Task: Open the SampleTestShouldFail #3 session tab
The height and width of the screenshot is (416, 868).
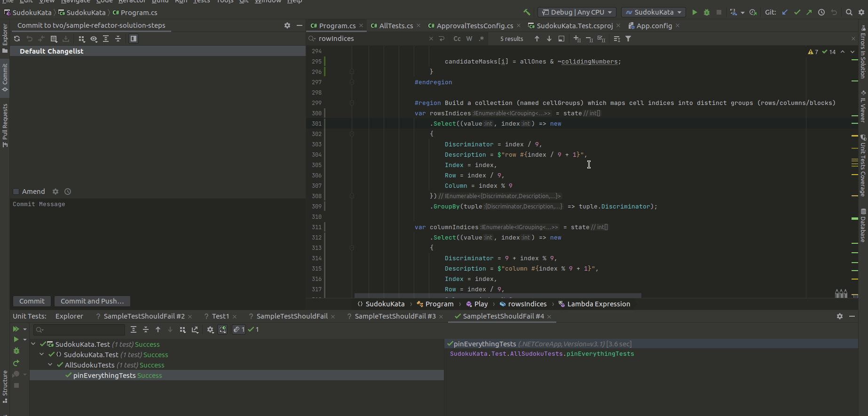Action: tap(395, 316)
